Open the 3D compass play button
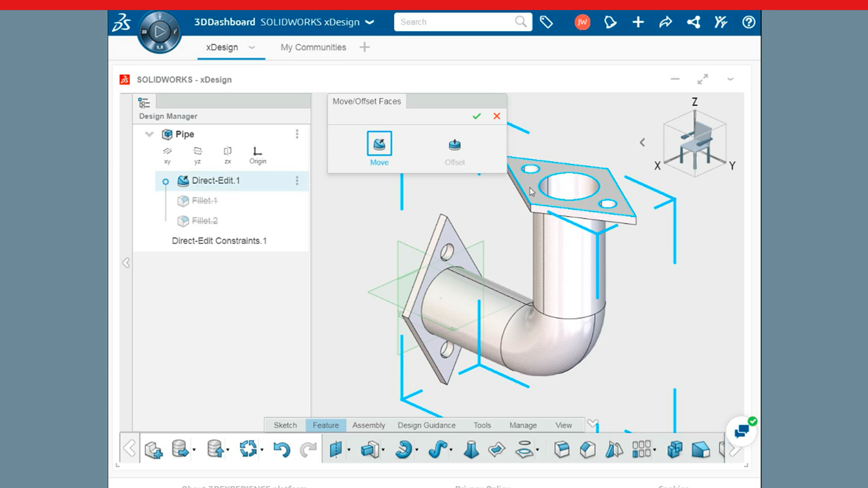Image resolution: width=868 pixels, height=488 pixels. [x=160, y=32]
